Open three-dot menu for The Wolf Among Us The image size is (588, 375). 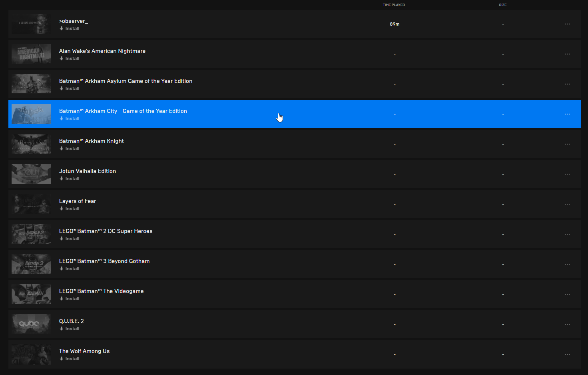(x=567, y=354)
